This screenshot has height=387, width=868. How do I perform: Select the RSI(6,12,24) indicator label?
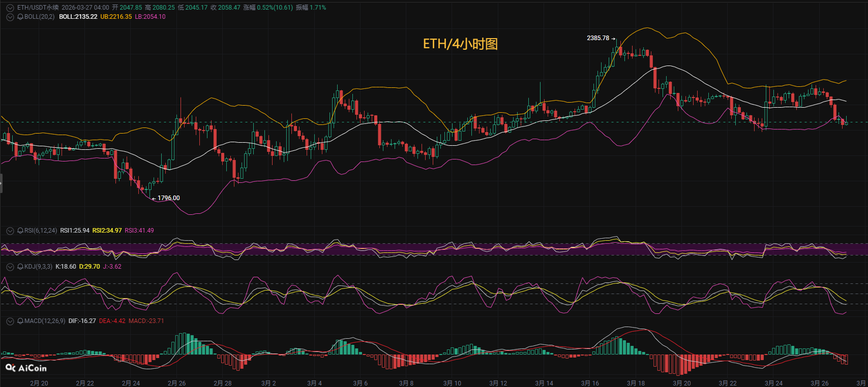[x=41, y=231]
